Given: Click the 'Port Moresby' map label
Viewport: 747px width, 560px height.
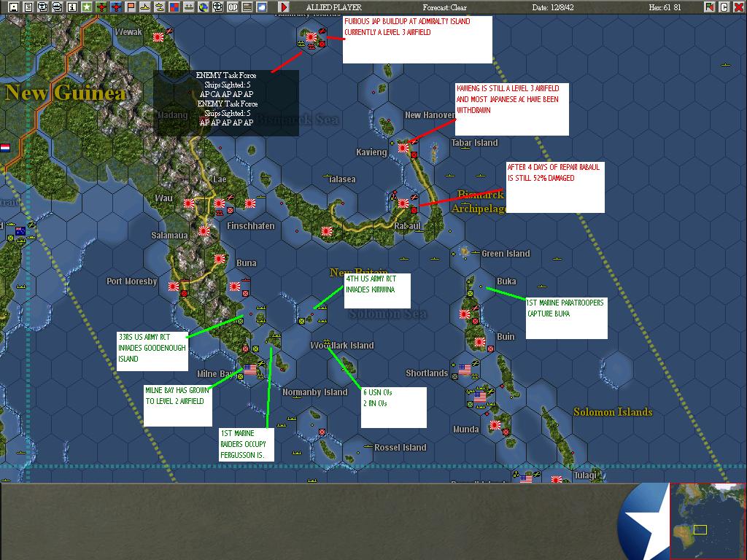Looking at the screenshot, I should [x=131, y=281].
